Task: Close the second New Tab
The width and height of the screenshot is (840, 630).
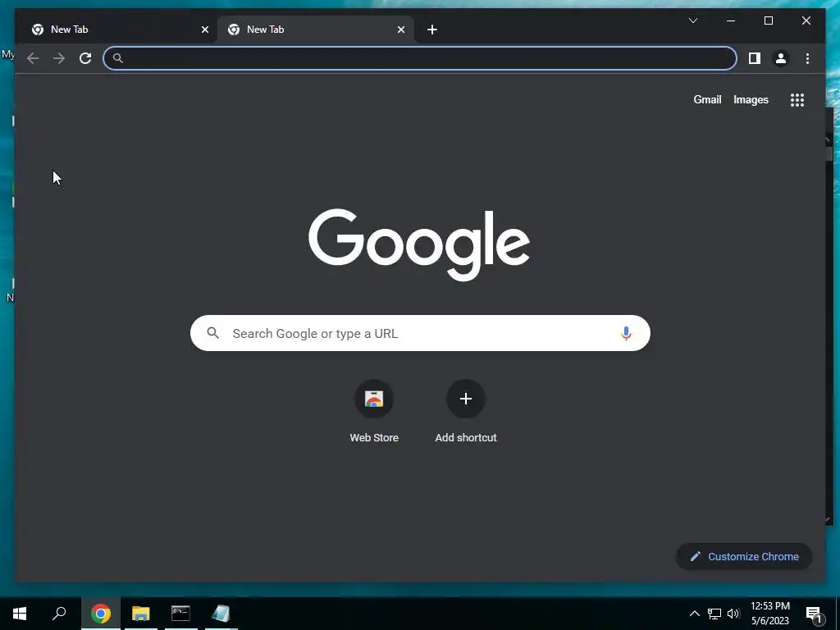Action: 400,30
